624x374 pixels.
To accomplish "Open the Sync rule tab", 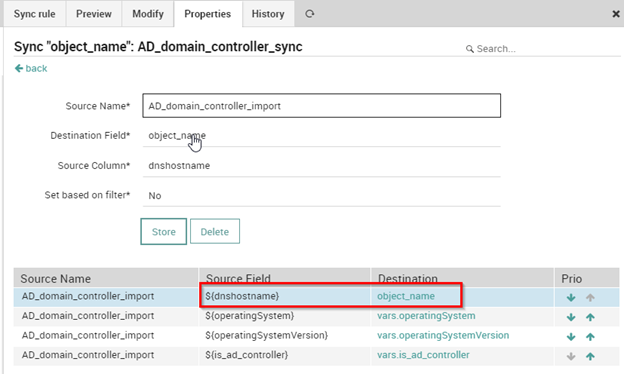I will coord(35,14).
